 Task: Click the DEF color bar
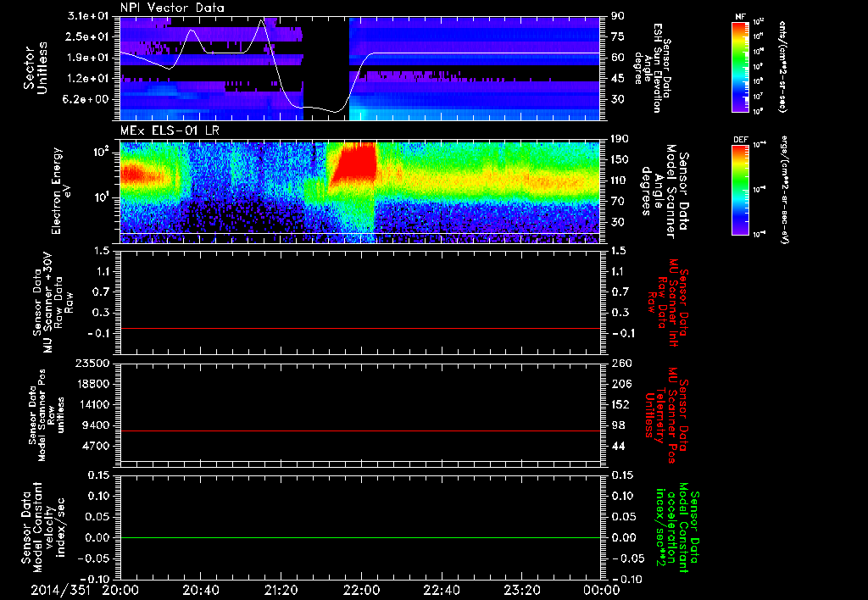click(x=740, y=190)
